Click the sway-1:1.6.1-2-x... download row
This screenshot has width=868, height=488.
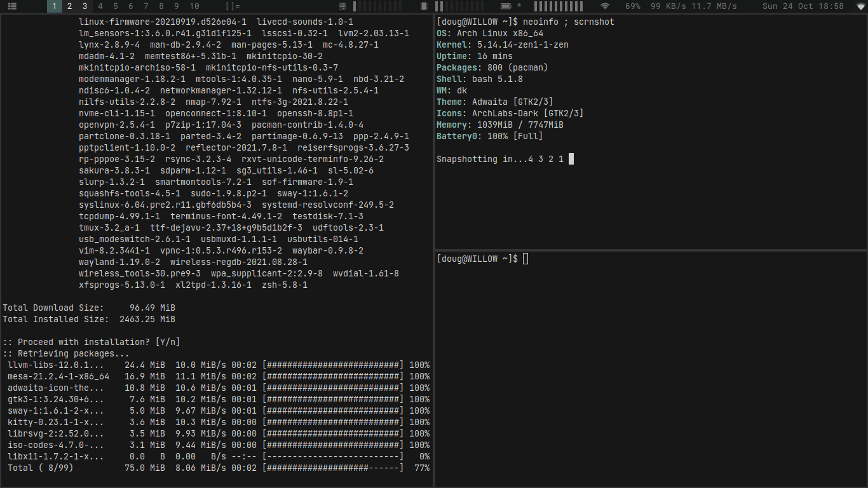[219, 411]
